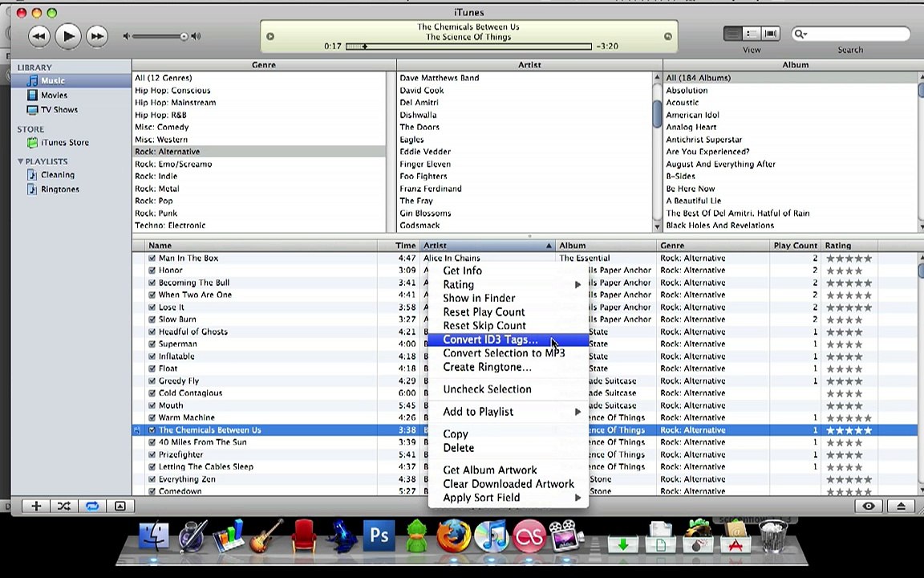The width and height of the screenshot is (924, 578).
Task: Click the Previous track rewind button
Action: coord(38,37)
